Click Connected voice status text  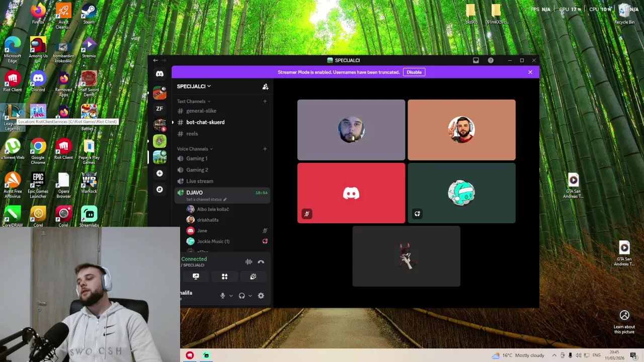tap(194, 259)
